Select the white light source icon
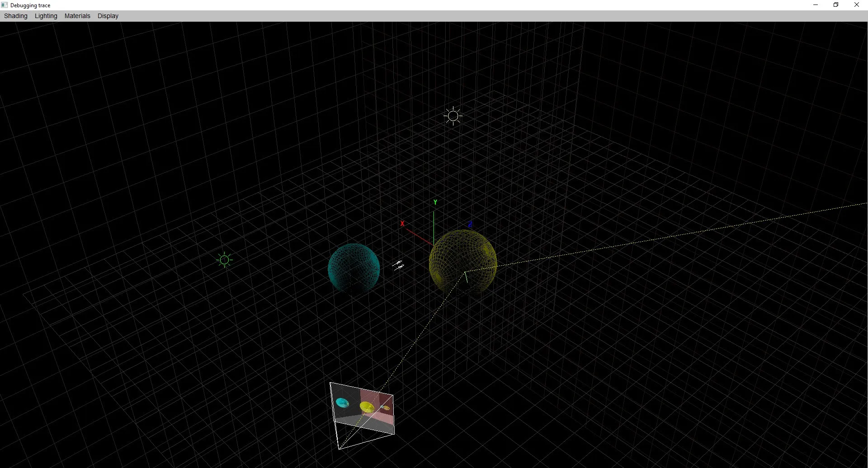 click(453, 116)
